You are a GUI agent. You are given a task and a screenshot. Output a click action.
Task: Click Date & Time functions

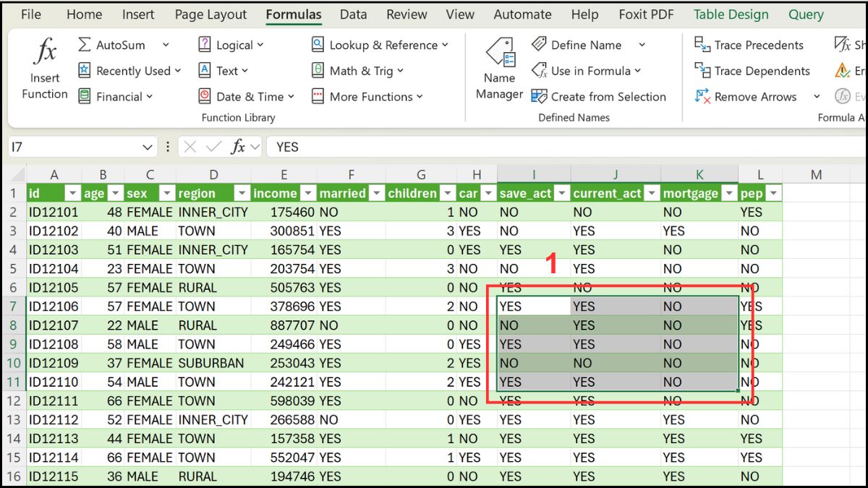[x=248, y=96]
